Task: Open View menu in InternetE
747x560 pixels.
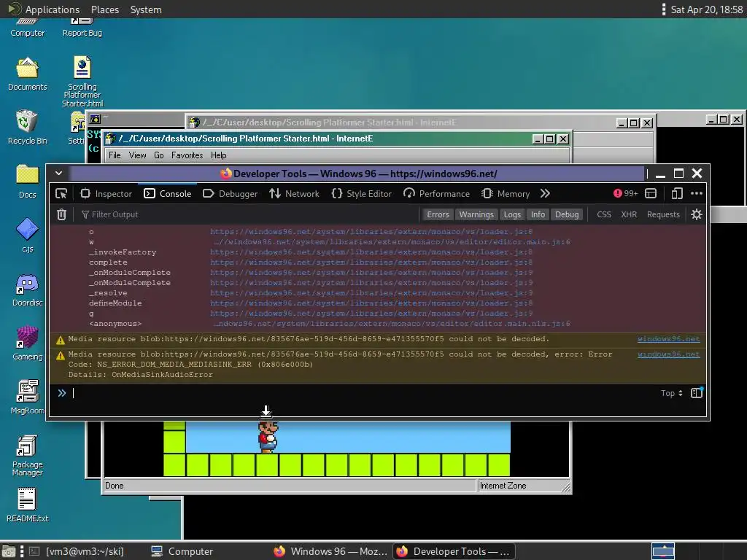Action: [137, 155]
